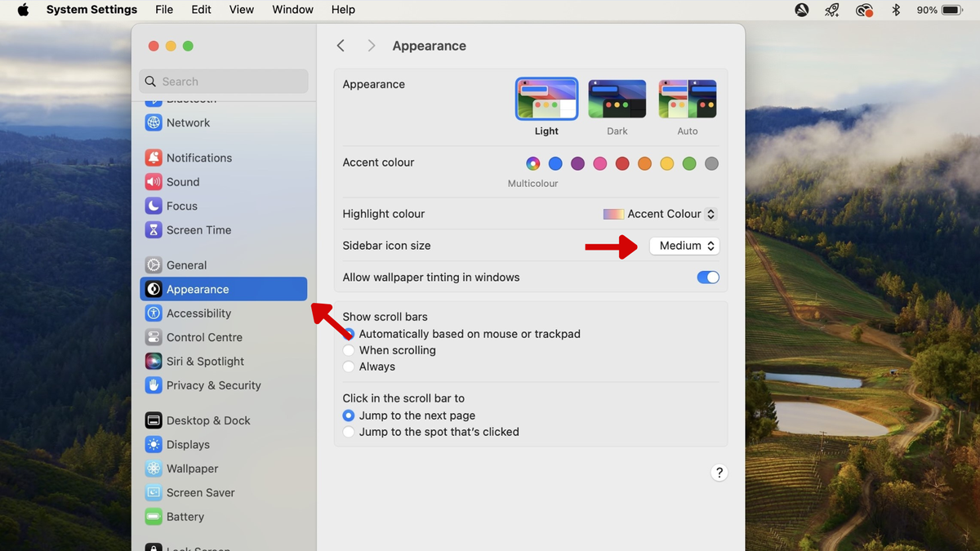Open the Highlight colour dropdown
Viewport: 980px width, 551px height.
[x=659, y=214]
